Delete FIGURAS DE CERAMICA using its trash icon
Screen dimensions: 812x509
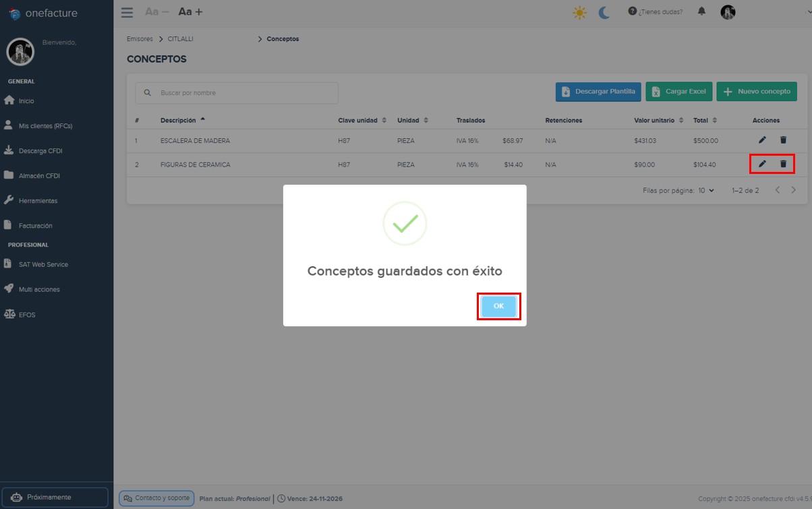tap(783, 164)
